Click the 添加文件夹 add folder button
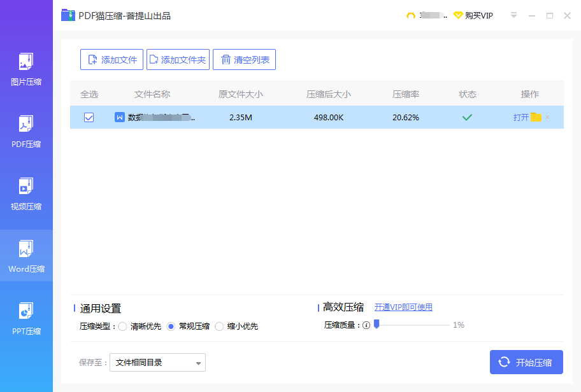The image size is (581, 392). pyautogui.click(x=178, y=60)
